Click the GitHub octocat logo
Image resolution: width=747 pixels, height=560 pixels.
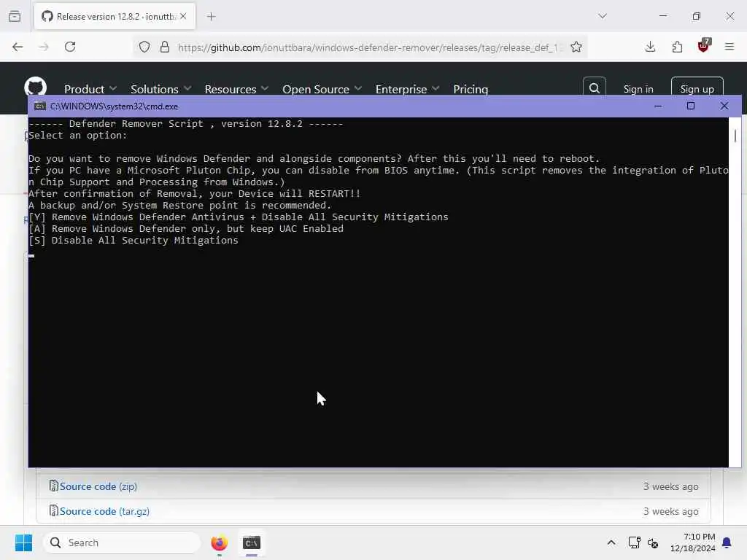click(36, 86)
